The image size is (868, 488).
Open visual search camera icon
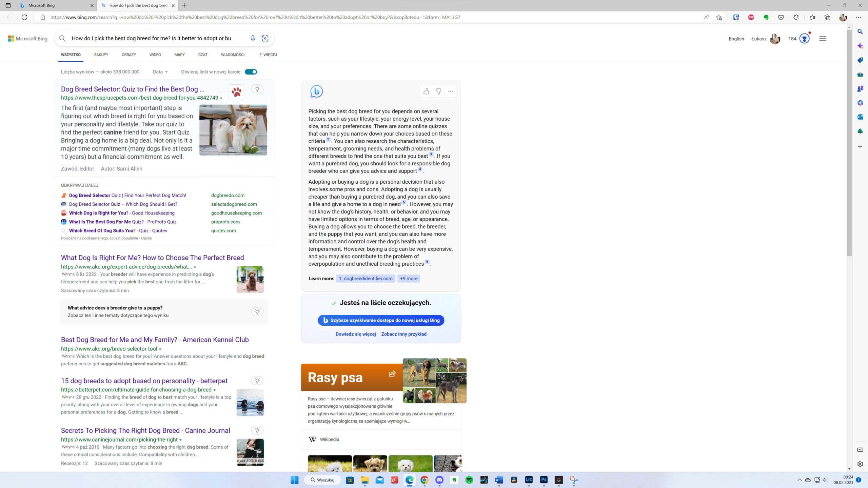pyautogui.click(x=265, y=38)
